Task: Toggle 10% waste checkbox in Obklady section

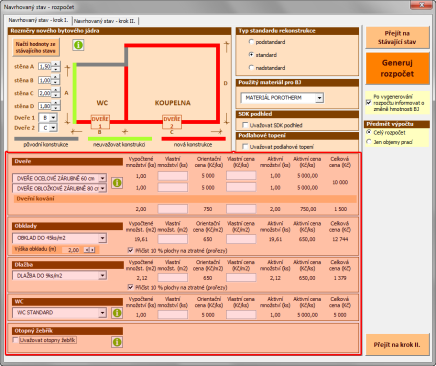Action: pyautogui.click(x=131, y=250)
